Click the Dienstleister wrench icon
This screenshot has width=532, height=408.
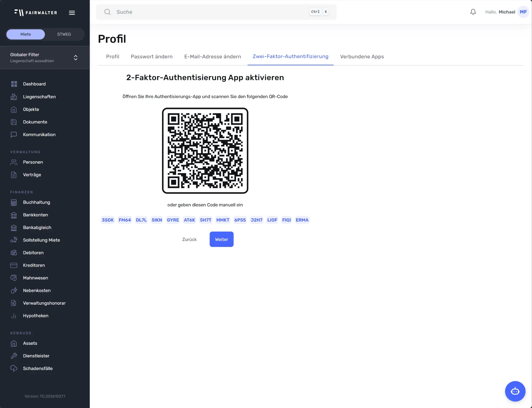point(14,356)
